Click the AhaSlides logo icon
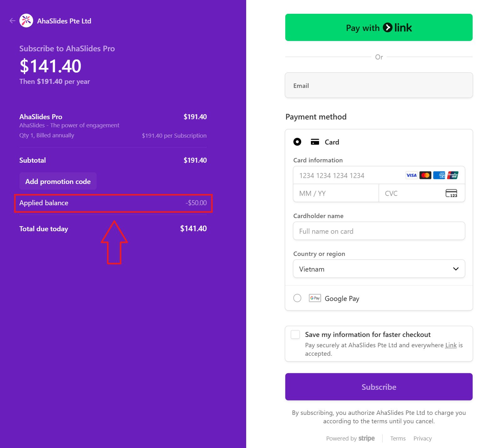 point(26,21)
